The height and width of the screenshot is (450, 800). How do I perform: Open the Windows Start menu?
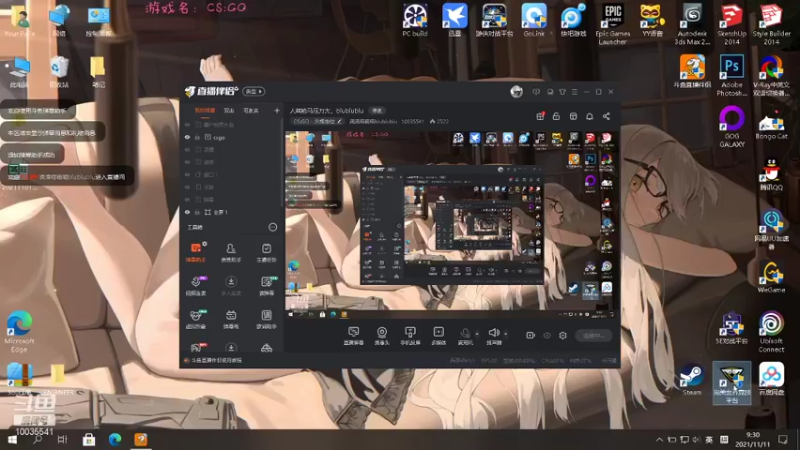tap(12, 440)
